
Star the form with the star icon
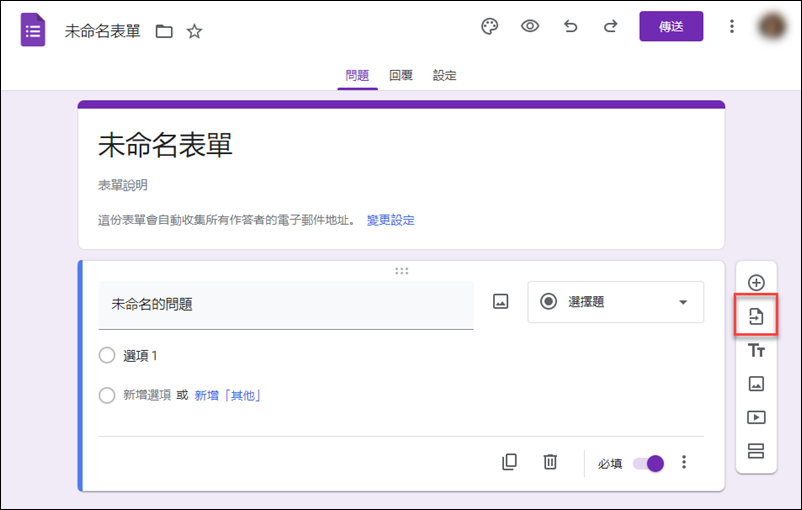[194, 31]
